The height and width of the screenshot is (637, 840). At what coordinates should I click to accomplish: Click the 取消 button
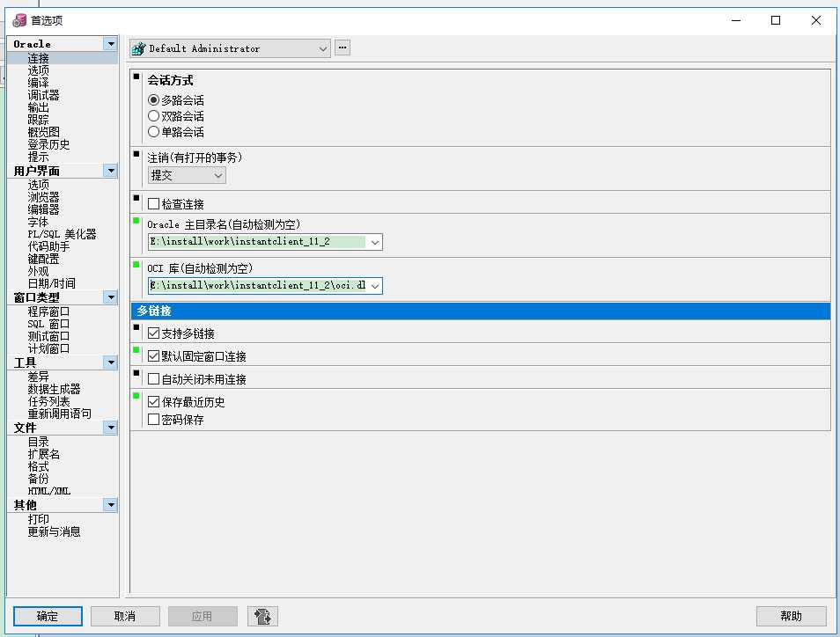pos(125,616)
